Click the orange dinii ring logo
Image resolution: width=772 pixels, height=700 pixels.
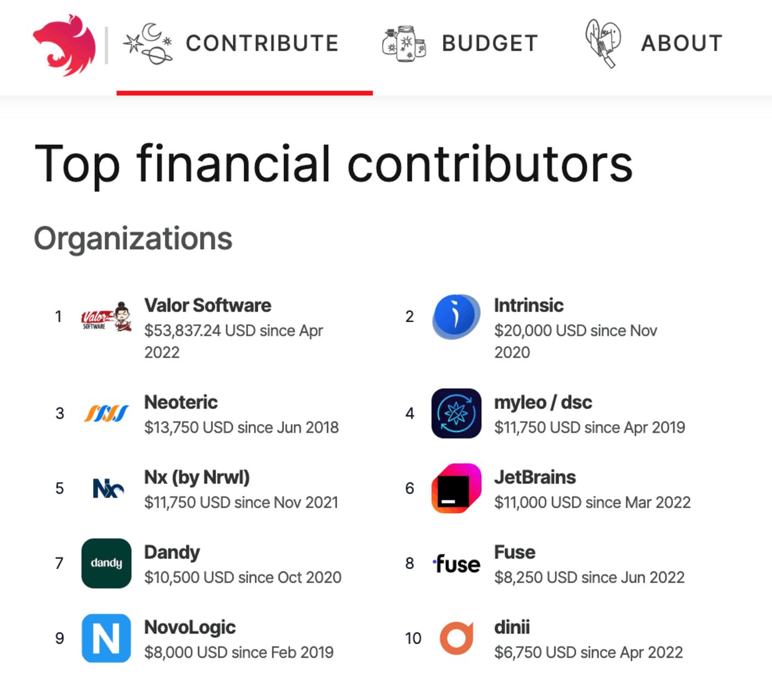point(457,638)
